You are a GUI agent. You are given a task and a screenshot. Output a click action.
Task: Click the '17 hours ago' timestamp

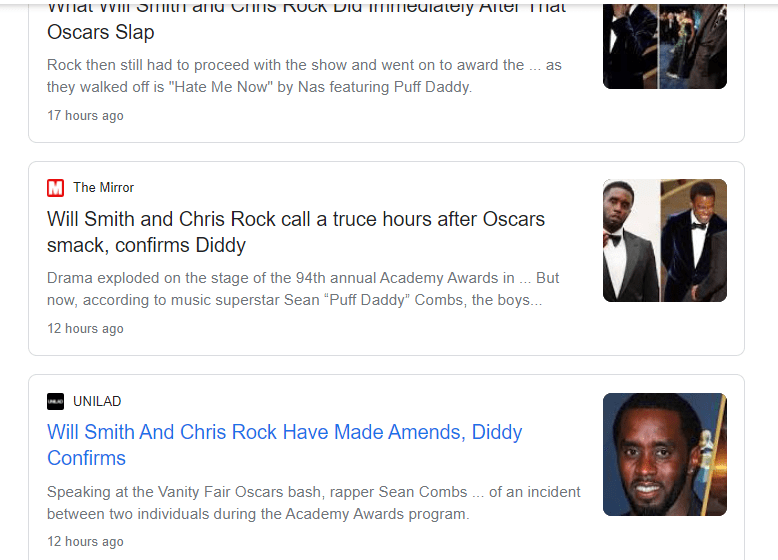tap(85, 116)
